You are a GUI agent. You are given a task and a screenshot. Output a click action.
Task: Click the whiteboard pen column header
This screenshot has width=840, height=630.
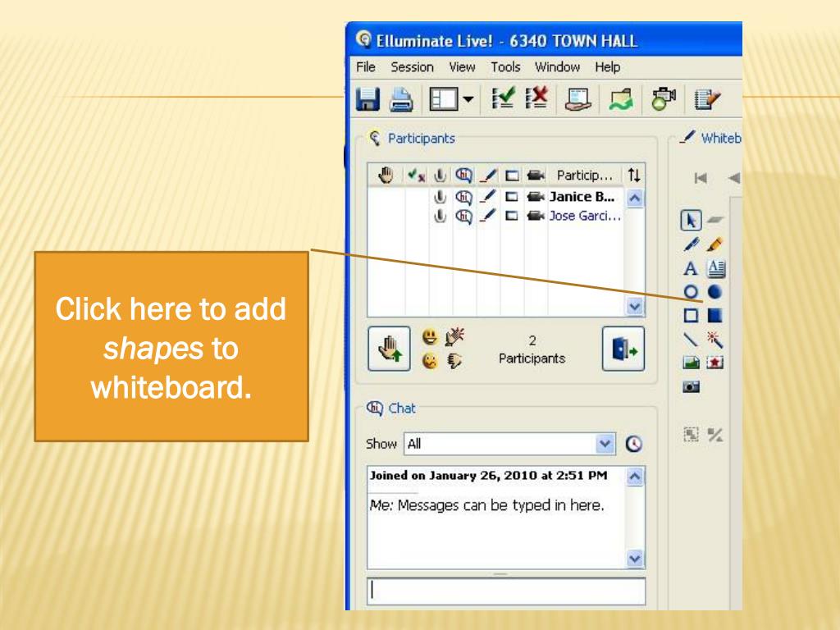coord(488,176)
